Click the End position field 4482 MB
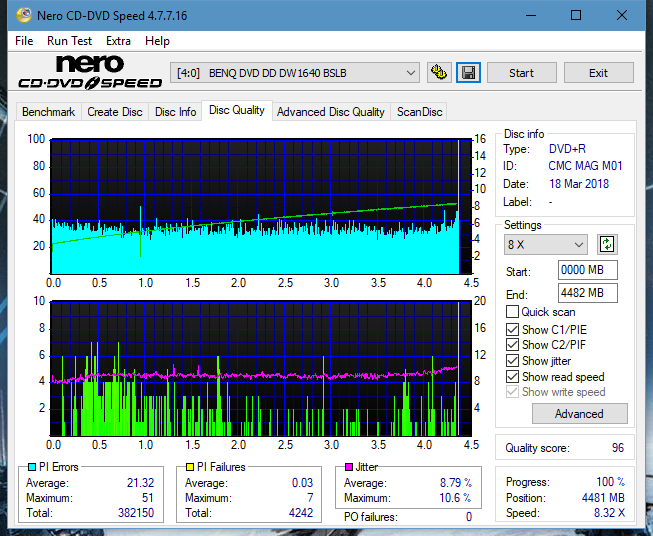The image size is (653, 536). [588, 293]
